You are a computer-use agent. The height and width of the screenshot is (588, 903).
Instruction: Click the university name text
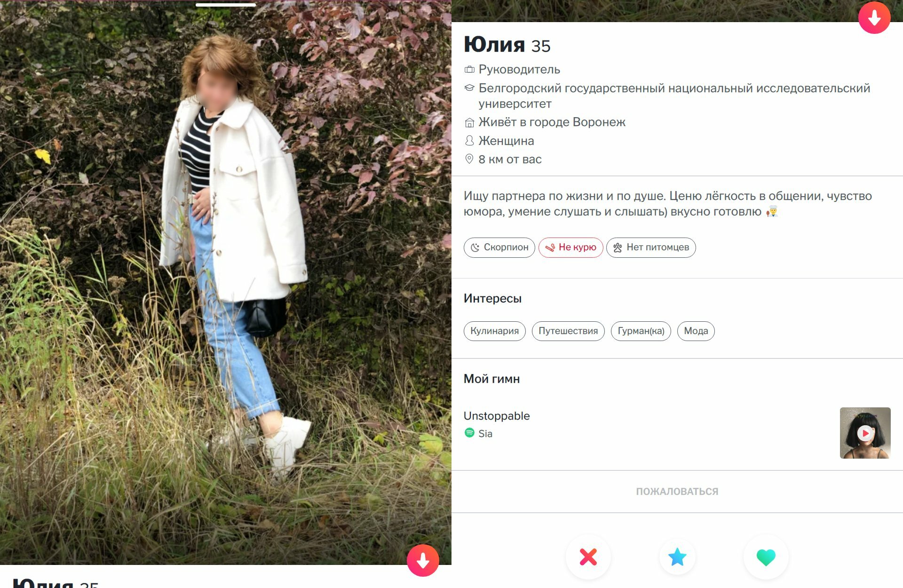click(674, 96)
